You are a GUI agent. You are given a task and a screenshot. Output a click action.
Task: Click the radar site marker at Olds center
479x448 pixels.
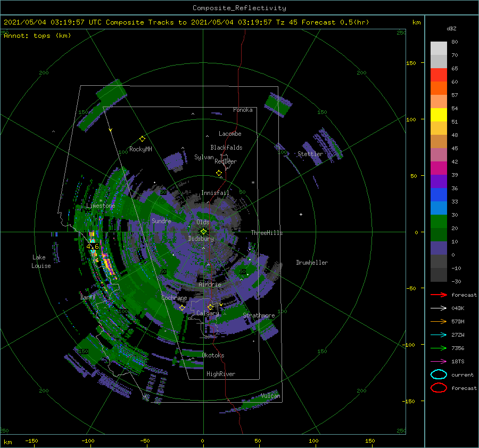tap(203, 232)
